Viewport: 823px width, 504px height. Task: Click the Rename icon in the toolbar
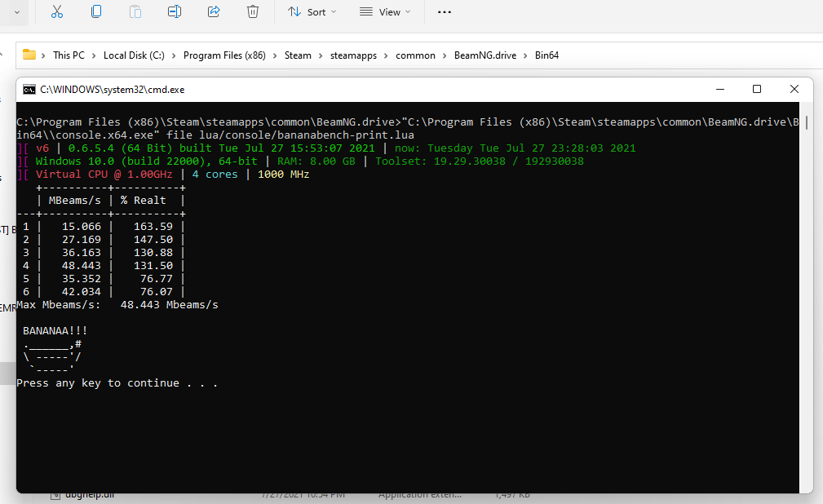[175, 11]
